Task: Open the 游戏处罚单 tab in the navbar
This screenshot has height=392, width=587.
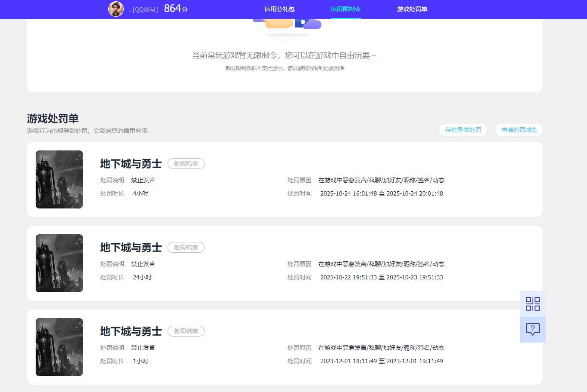Action: [412, 9]
